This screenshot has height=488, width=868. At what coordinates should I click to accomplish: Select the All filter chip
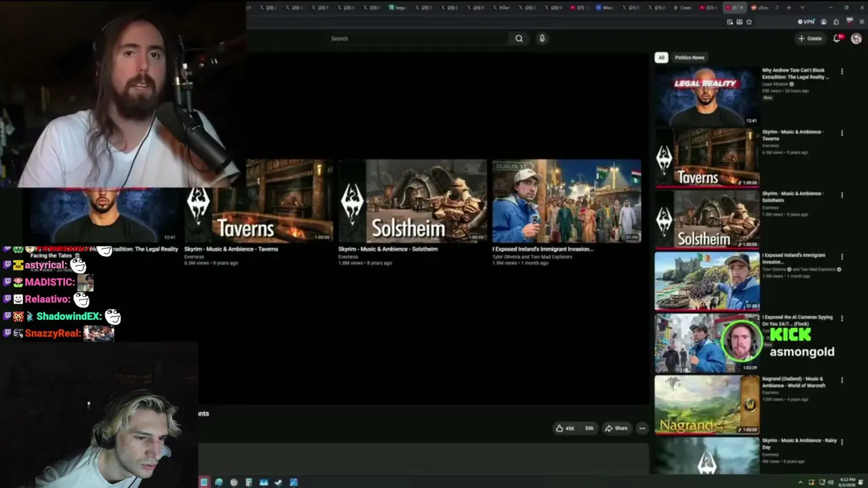click(x=661, y=58)
